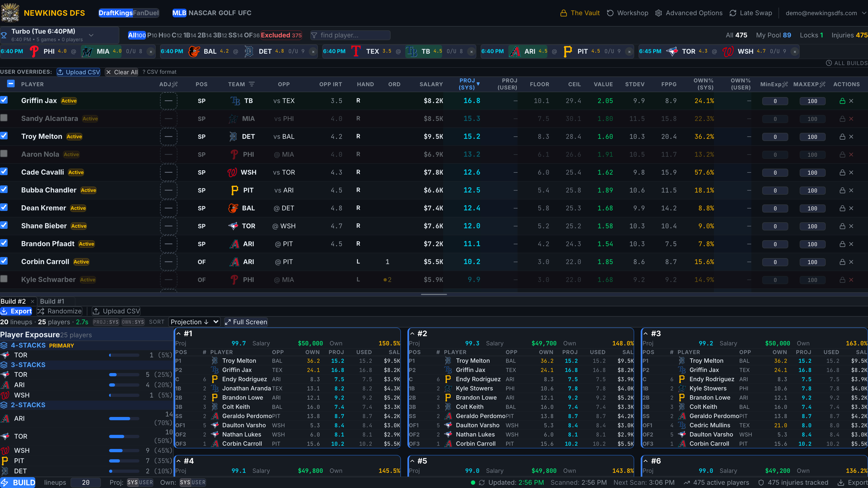Viewport: 868px width, 488px height.
Task: Click the Clear All button
Action: pos(122,72)
